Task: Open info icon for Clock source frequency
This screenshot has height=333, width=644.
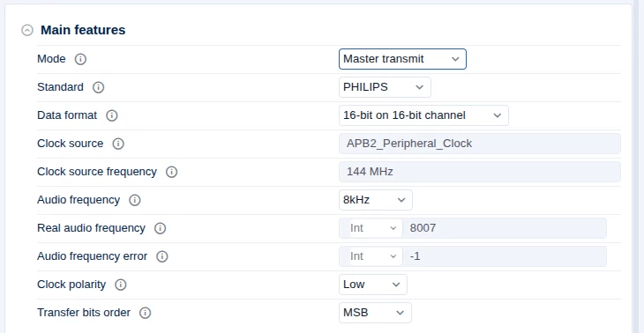Action: (x=171, y=172)
